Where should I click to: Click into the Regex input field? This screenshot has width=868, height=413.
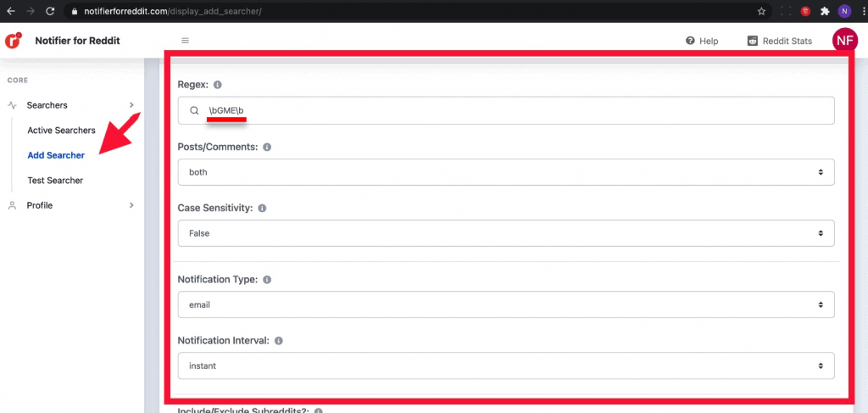(506, 110)
